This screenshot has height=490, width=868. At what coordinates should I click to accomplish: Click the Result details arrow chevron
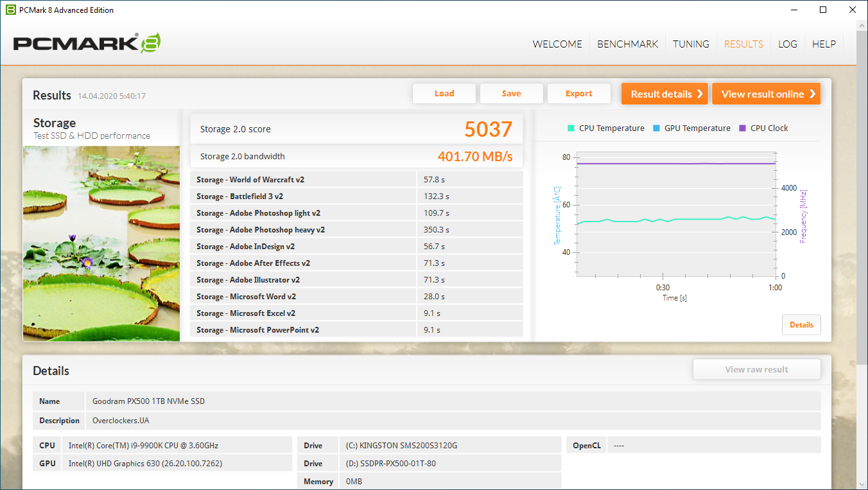click(700, 94)
